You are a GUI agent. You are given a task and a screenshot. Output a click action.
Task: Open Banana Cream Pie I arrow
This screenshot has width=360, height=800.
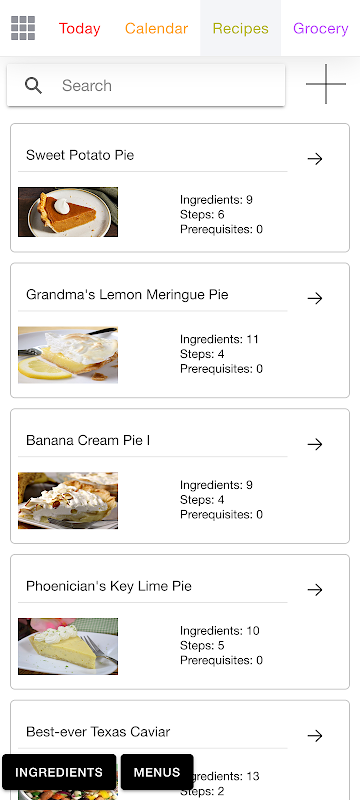coord(315,444)
